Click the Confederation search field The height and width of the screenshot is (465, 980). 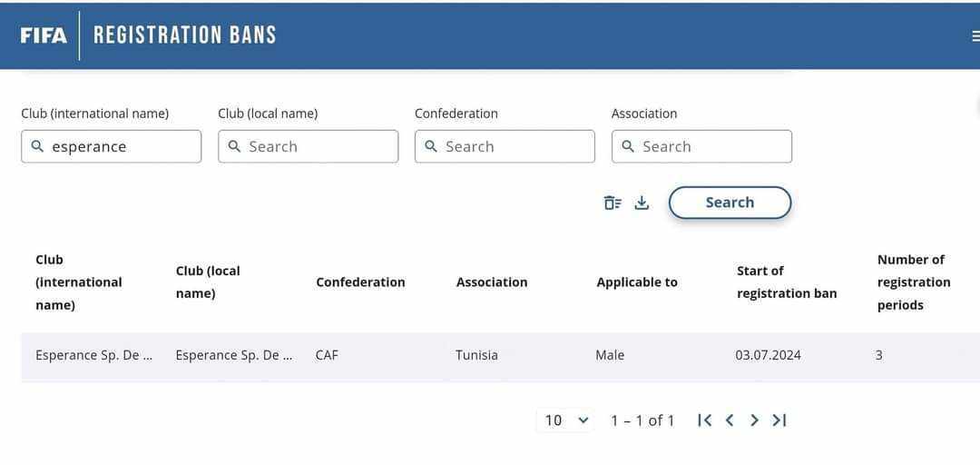(505, 146)
